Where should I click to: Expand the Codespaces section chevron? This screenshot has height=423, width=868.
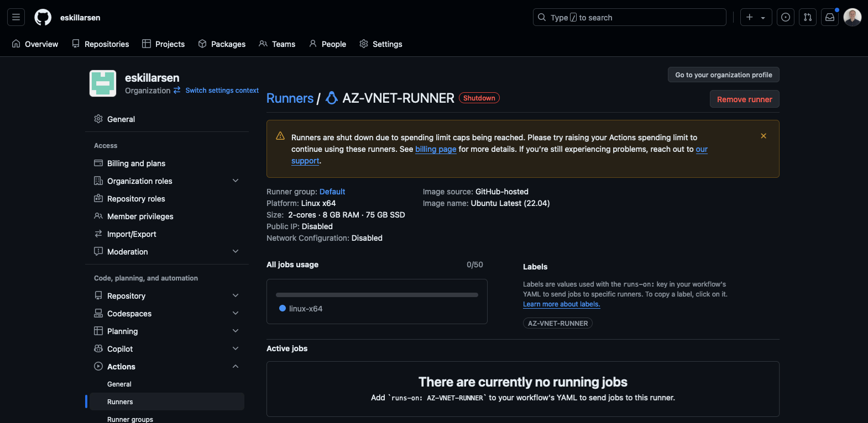coord(236,313)
